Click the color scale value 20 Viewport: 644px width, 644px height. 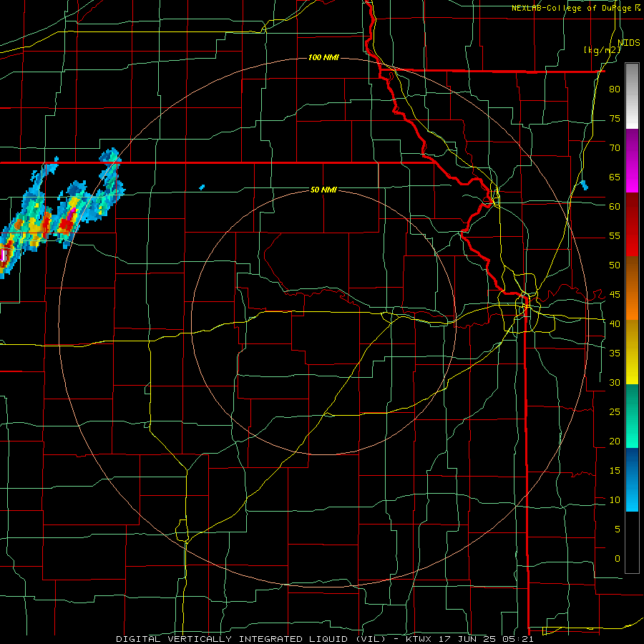pos(615,441)
